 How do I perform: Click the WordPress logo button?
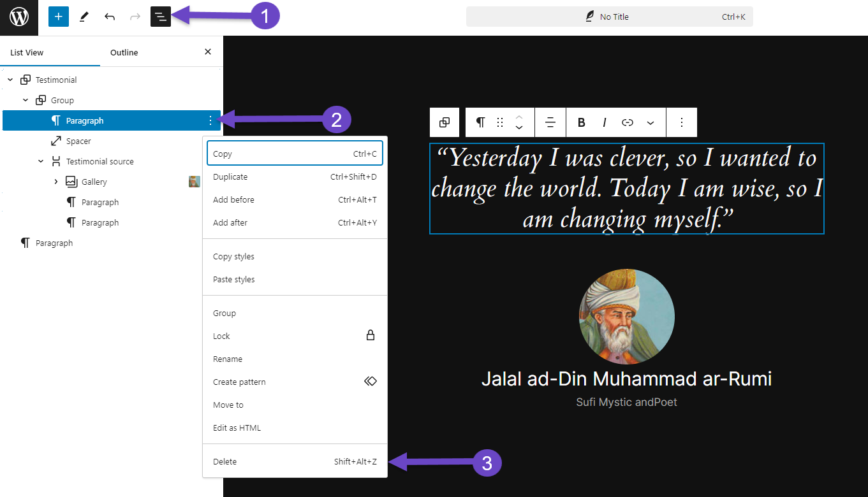19,17
